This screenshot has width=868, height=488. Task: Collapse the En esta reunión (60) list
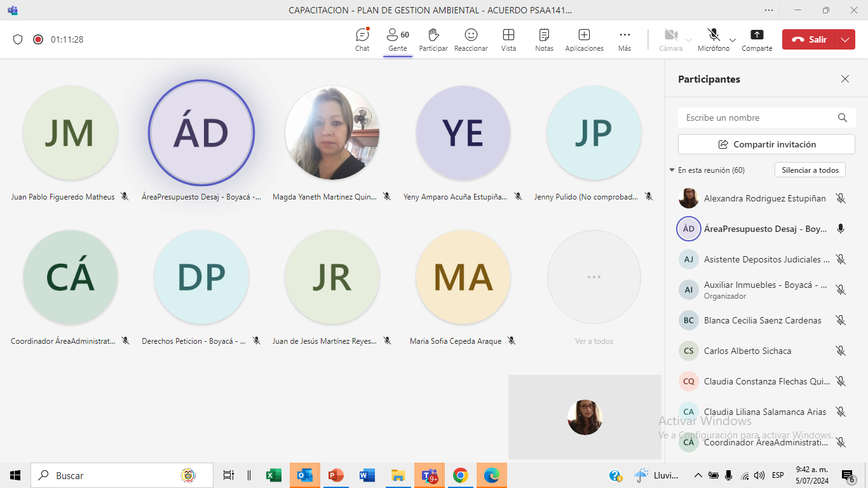672,170
